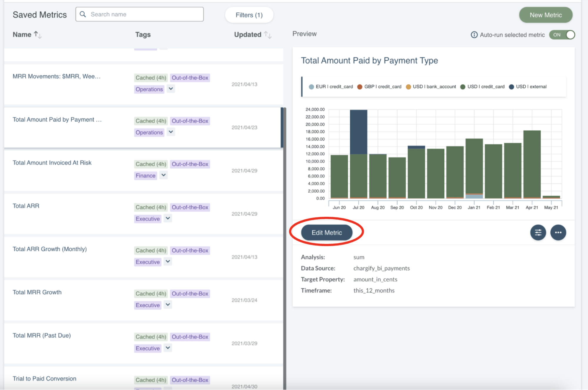The height and width of the screenshot is (390, 588).
Task: Click the New Metric button
Action: coord(545,15)
